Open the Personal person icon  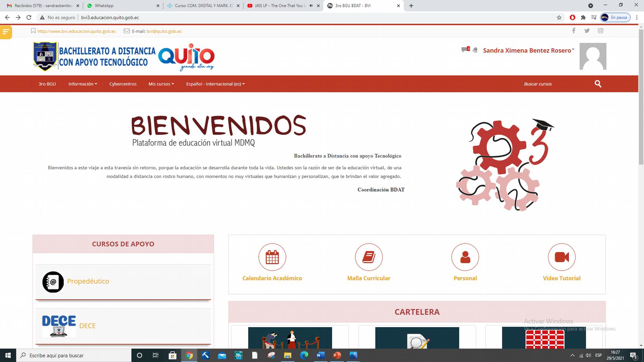pos(465,257)
